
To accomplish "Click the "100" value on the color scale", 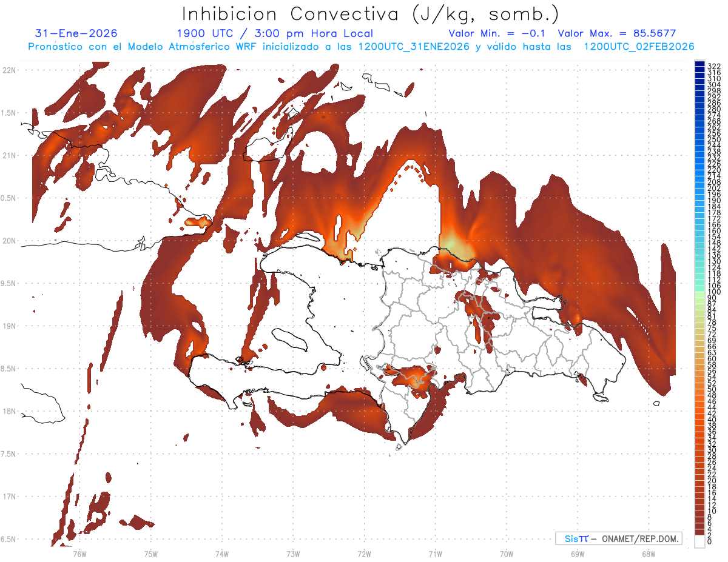I will (x=714, y=292).
